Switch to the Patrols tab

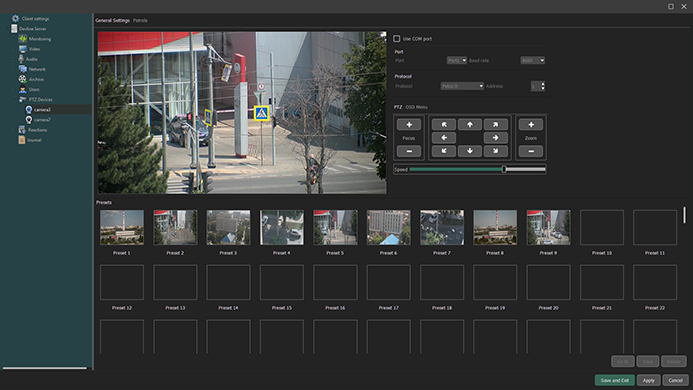point(140,20)
